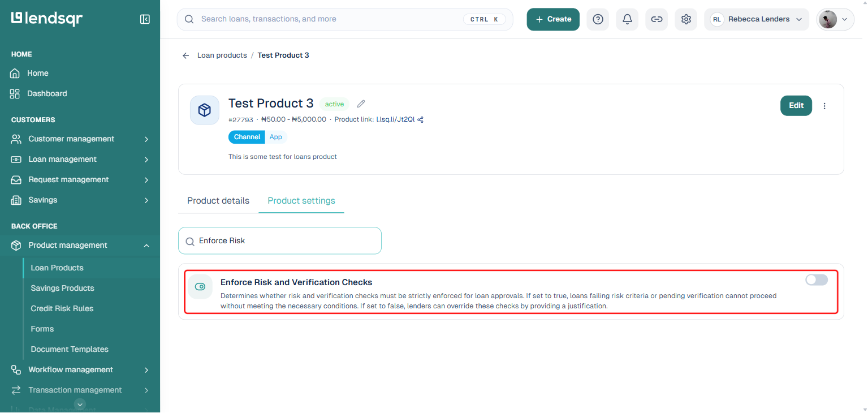Open the three-dot menu beside Edit
868x413 pixels.
point(824,106)
